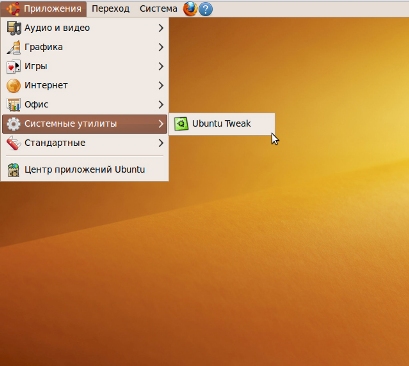Click the Игры playing cards icon

coord(14,66)
